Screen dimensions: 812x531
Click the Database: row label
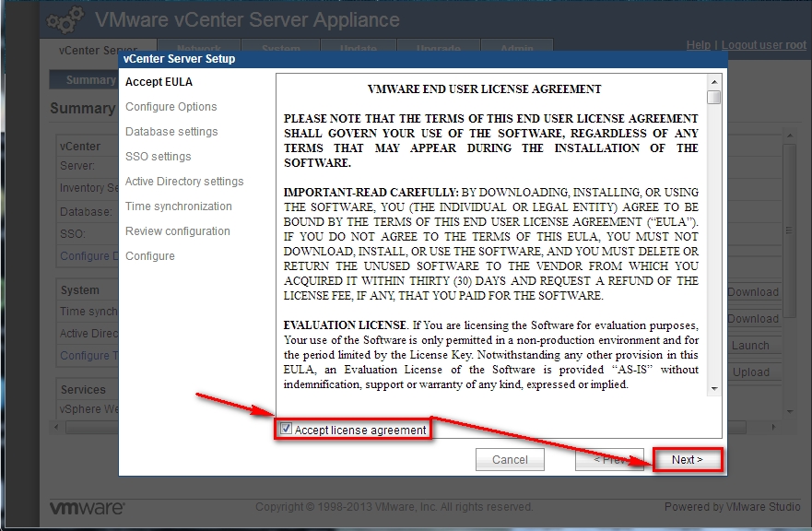coord(86,212)
